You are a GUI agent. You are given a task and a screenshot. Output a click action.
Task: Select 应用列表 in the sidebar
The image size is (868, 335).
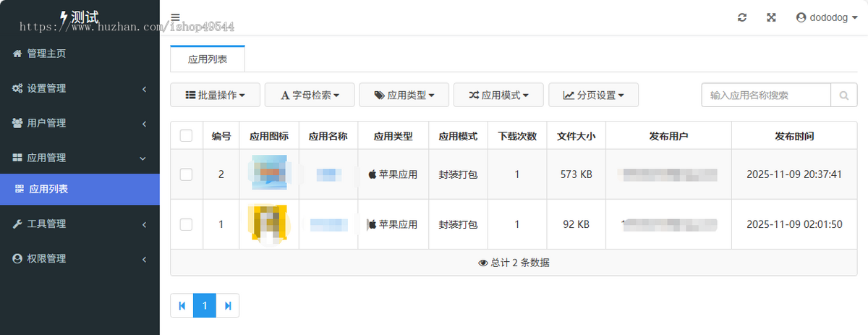point(80,190)
